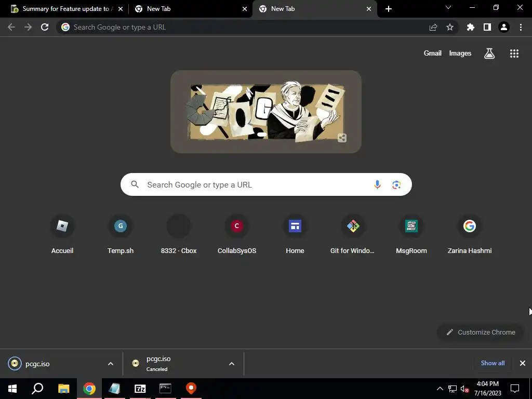The image size is (532, 399).
Task: Start voice search with the microphone
Action: [377, 184]
